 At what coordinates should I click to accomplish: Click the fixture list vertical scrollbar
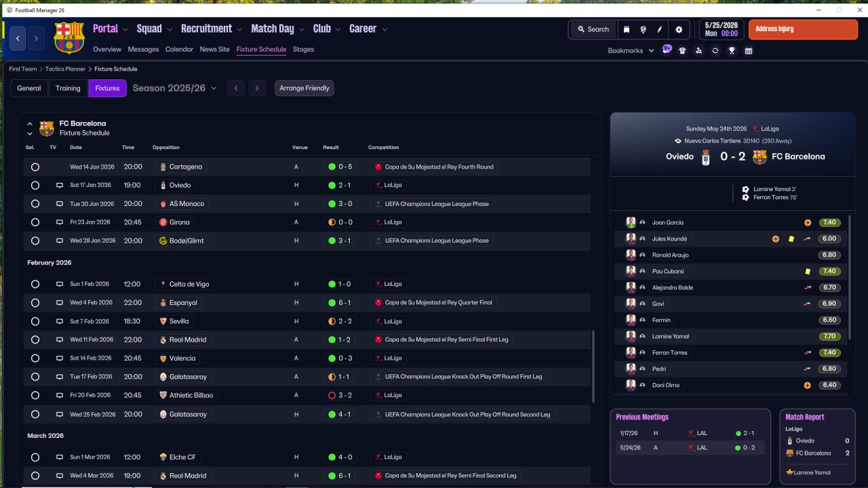coord(593,366)
